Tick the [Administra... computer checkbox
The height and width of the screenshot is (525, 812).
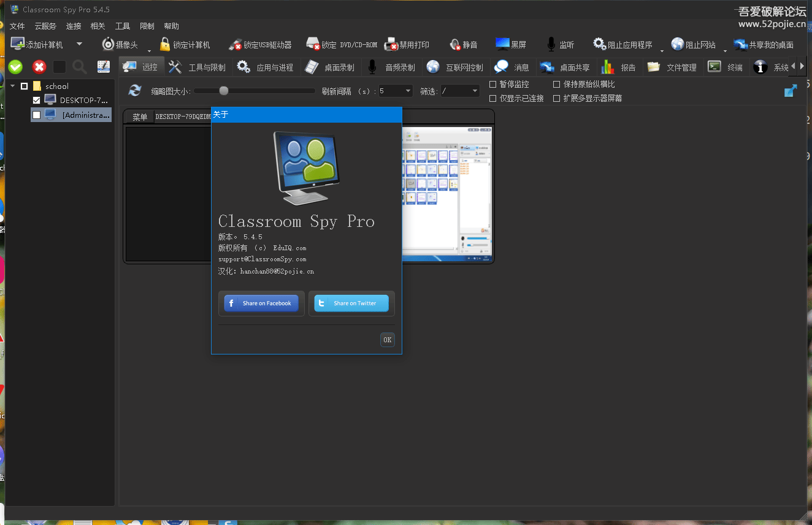(37, 115)
